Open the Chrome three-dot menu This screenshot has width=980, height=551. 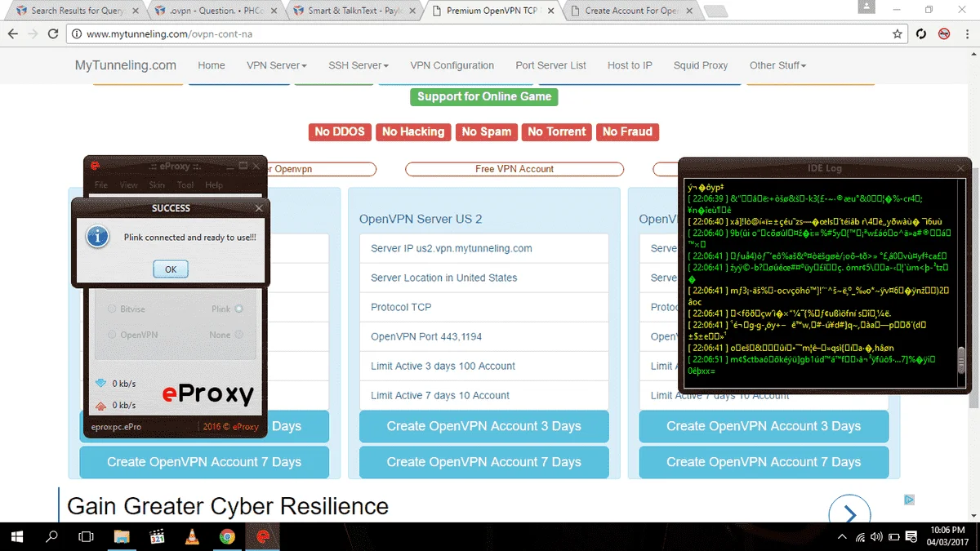(966, 34)
